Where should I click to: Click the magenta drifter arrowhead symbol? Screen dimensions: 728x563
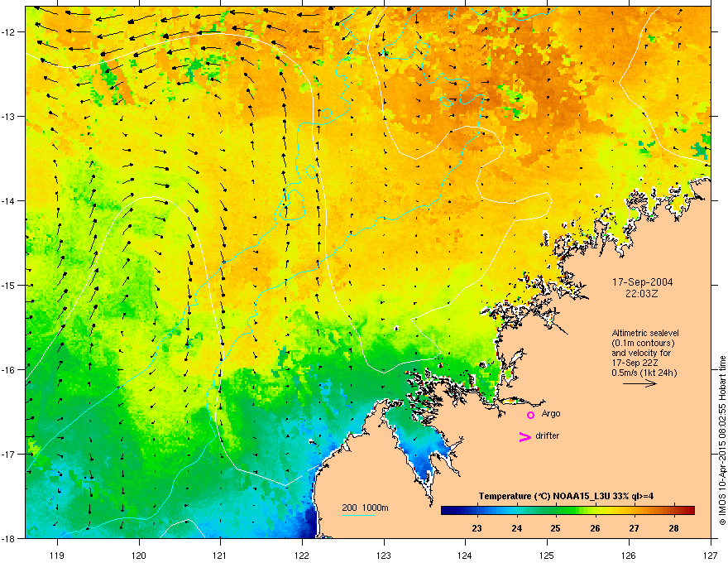point(524,436)
